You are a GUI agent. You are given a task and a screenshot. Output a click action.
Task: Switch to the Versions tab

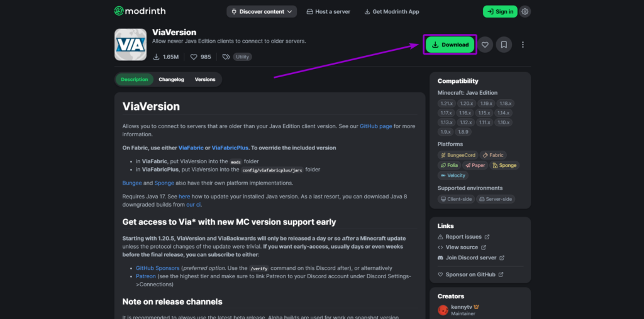205,80
